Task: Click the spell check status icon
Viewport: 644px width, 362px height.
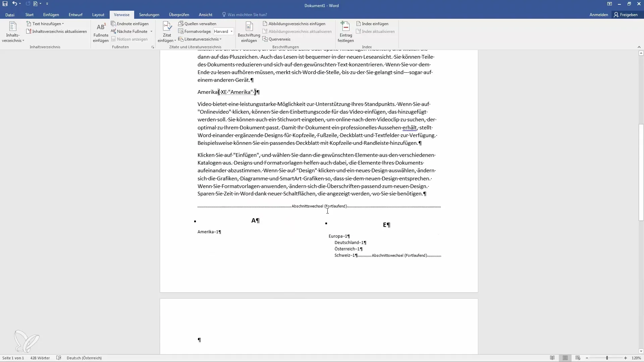Action: click(58, 358)
